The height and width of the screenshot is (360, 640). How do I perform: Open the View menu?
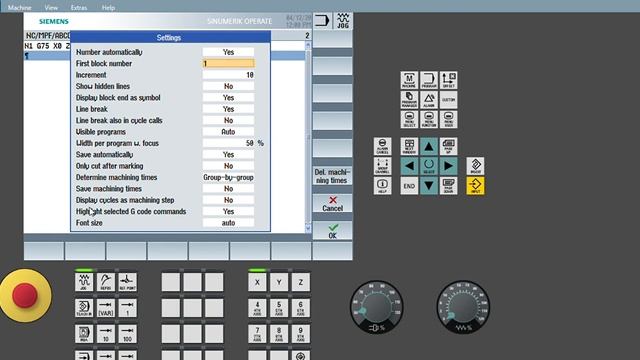(51, 7)
